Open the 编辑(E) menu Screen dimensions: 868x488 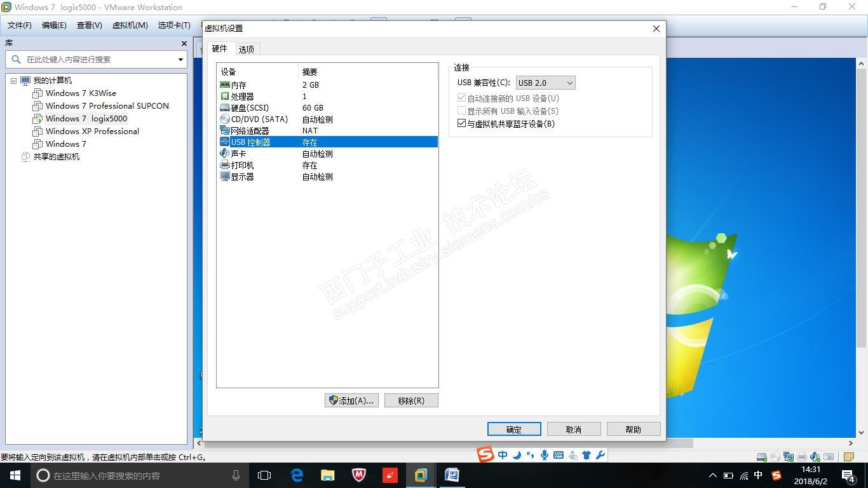[x=54, y=25]
